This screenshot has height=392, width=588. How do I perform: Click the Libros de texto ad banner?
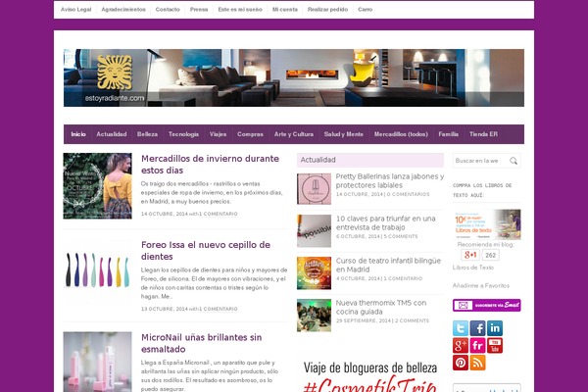[x=487, y=224]
